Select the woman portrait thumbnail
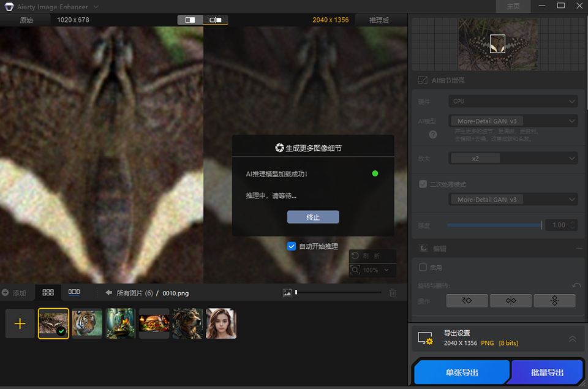The image size is (588, 389). pyautogui.click(x=221, y=323)
